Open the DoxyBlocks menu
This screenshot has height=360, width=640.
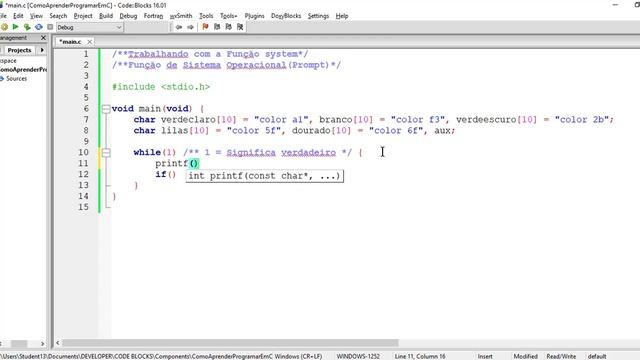(286, 16)
